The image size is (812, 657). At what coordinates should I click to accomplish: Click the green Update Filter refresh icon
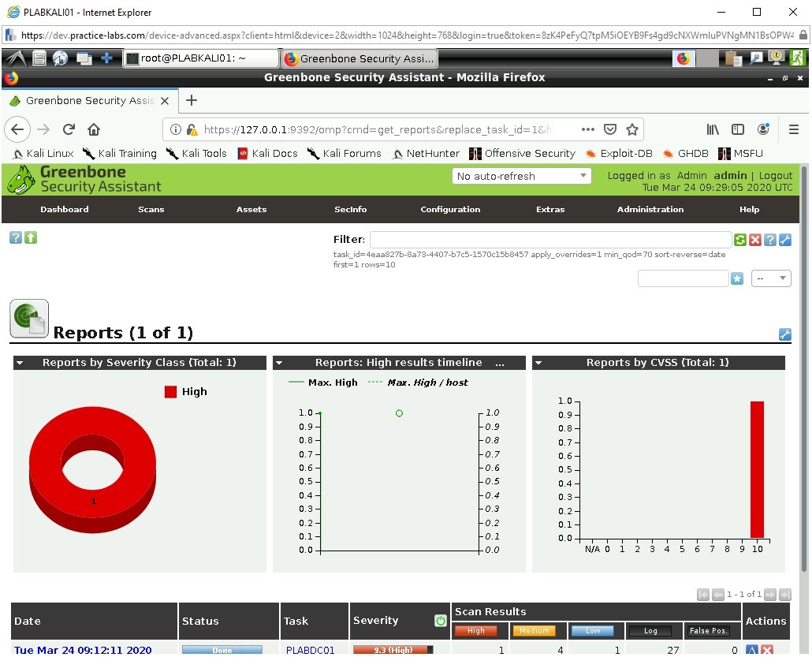(x=740, y=240)
